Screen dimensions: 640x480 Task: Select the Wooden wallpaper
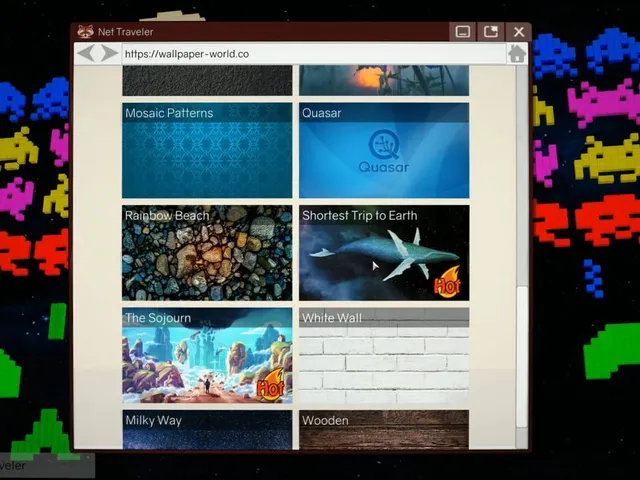click(384, 430)
